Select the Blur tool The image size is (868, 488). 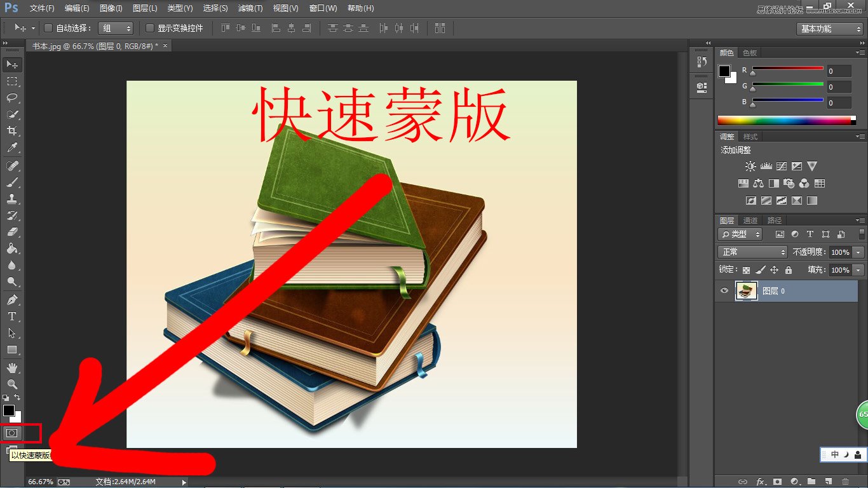12,265
